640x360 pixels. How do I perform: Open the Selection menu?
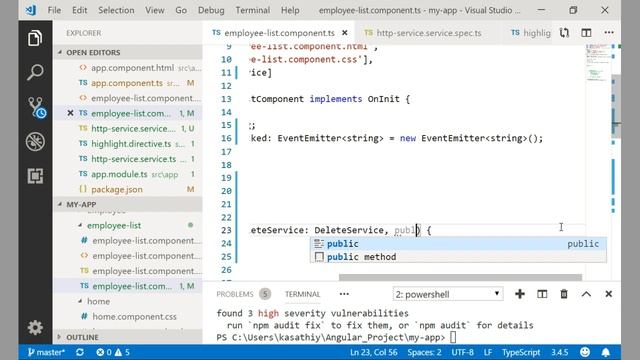[116, 10]
